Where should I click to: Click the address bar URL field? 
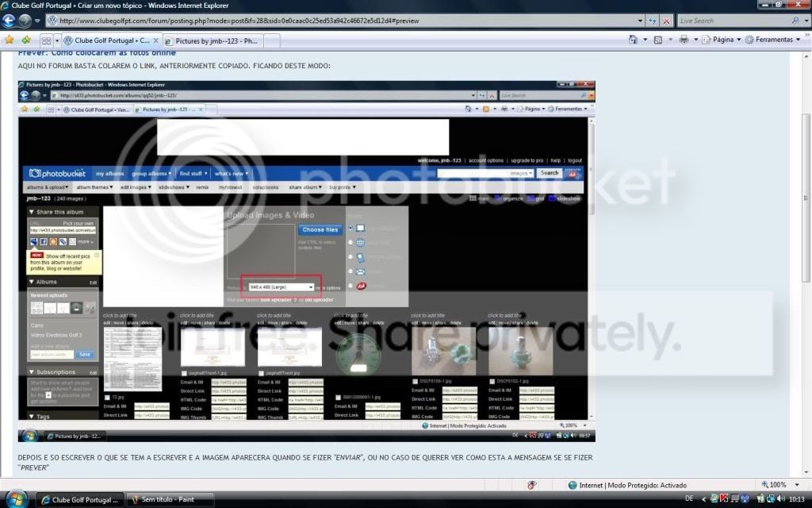click(341, 21)
